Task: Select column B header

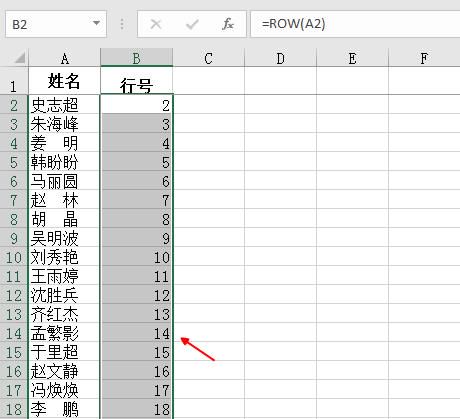Action: (137, 58)
